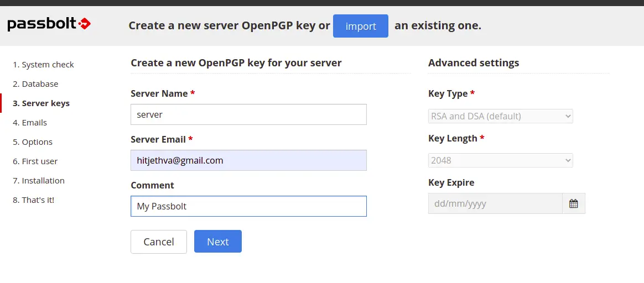Image resolution: width=644 pixels, height=283 pixels.
Task: Open the Key Expire calendar picker
Action: coord(574,203)
